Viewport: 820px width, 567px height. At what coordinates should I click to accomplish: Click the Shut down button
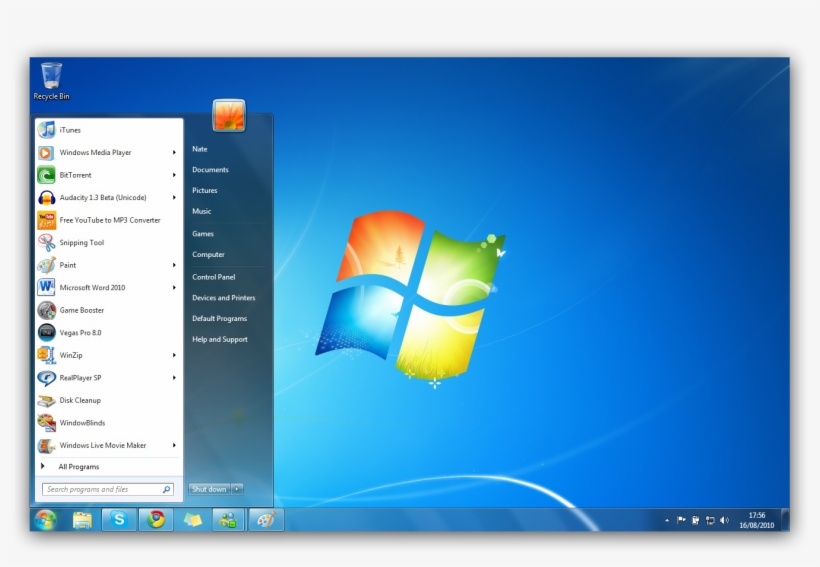(209, 489)
